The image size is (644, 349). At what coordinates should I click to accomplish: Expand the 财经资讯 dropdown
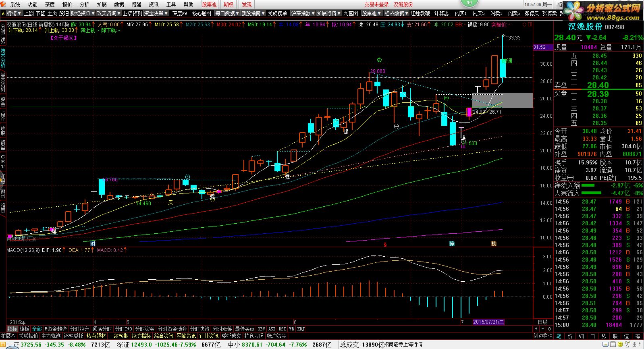83,13
